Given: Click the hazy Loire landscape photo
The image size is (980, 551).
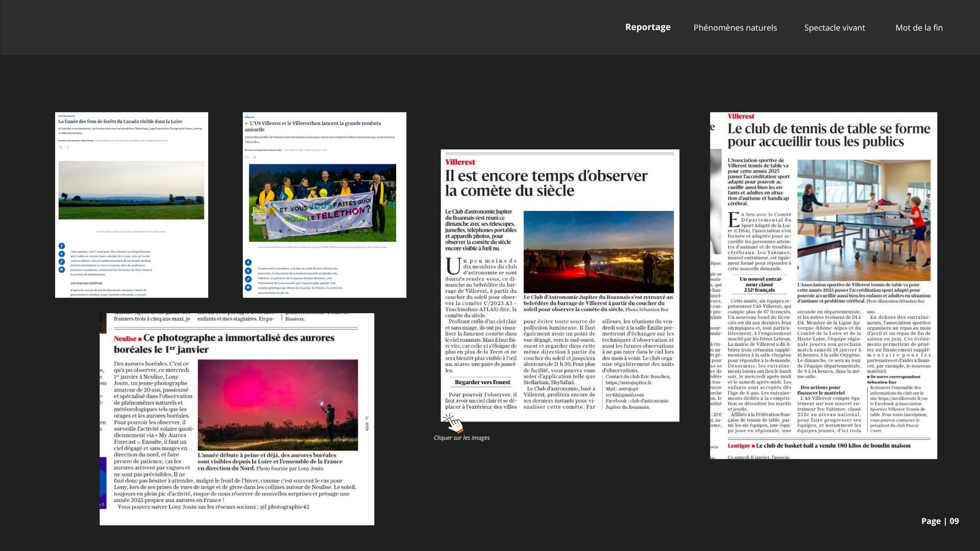Looking at the screenshot, I should tap(131, 190).
